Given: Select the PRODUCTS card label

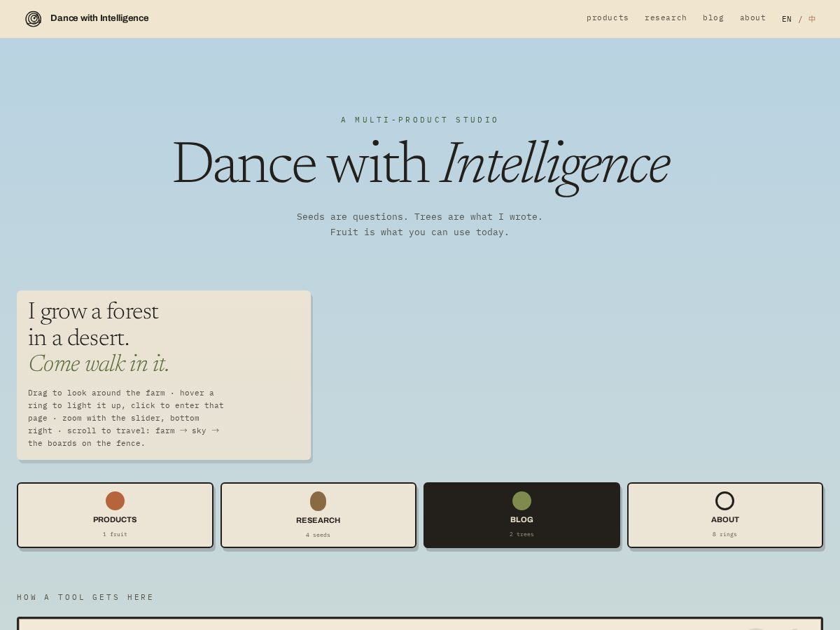Looking at the screenshot, I should (115, 519).
